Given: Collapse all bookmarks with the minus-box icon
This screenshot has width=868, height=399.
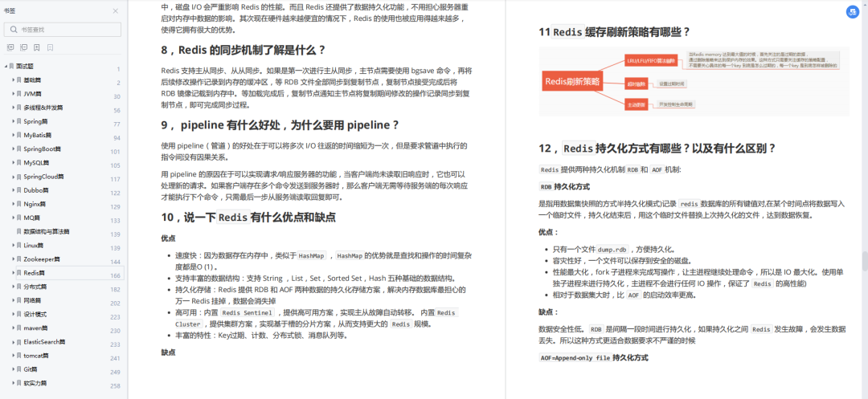Looking at the screenshot, I should [x=23, y=48].
